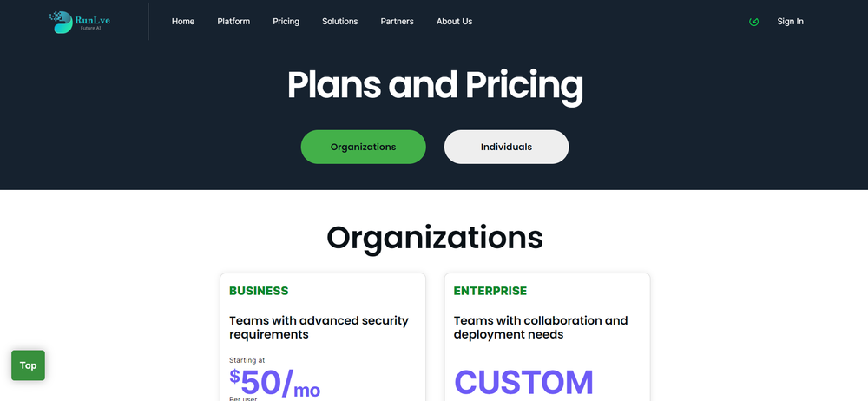The width and height of the screenshot is (868, 401).
Task: Click the RunLve logo icon
Action: (61, 23)
